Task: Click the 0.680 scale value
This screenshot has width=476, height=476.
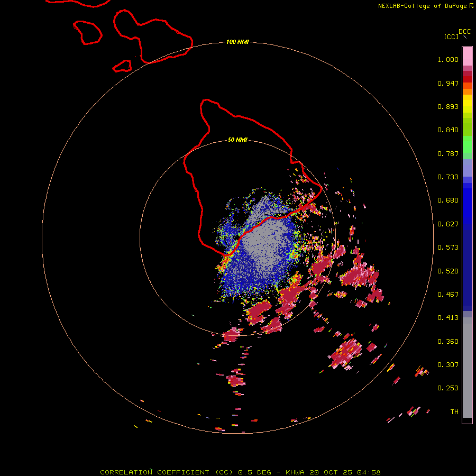Action: pyautogui.click(x=448, y=200)
